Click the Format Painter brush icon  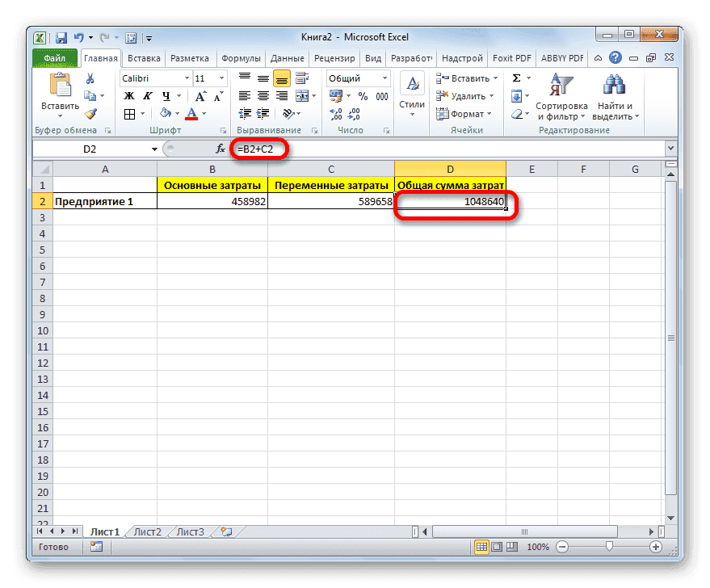tap(90, 114)
